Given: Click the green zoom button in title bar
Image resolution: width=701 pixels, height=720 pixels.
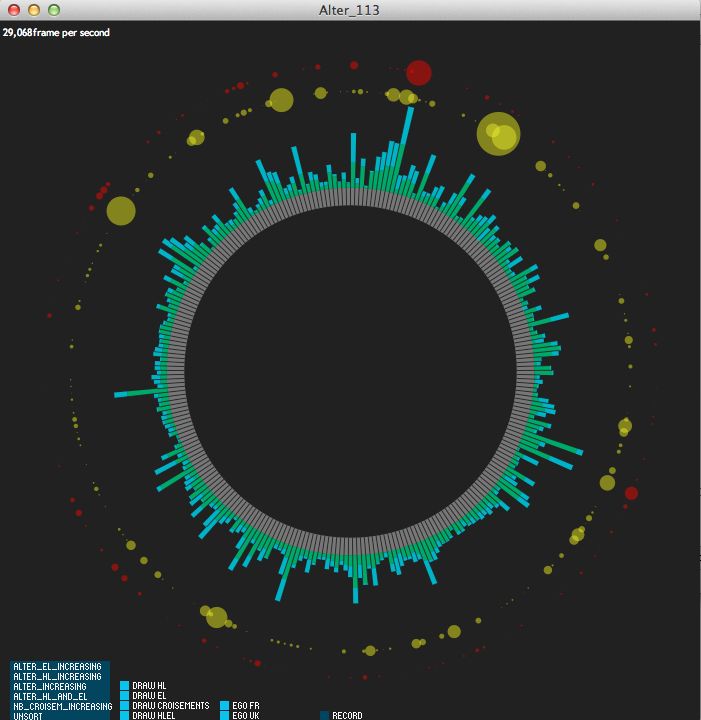Looking at the screenshot, I should pyautogui.click(x=54, y=10).
